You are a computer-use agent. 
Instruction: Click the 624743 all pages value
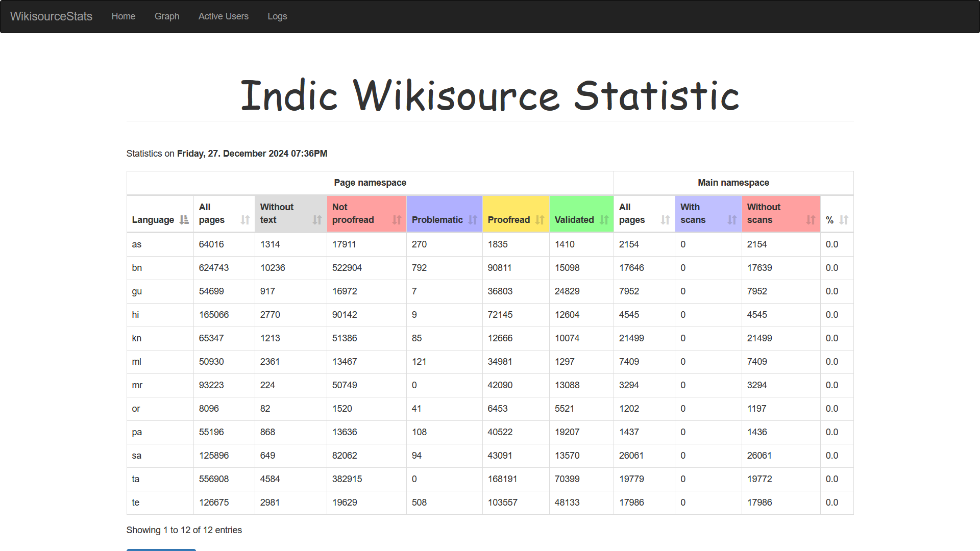click(214, 268)
